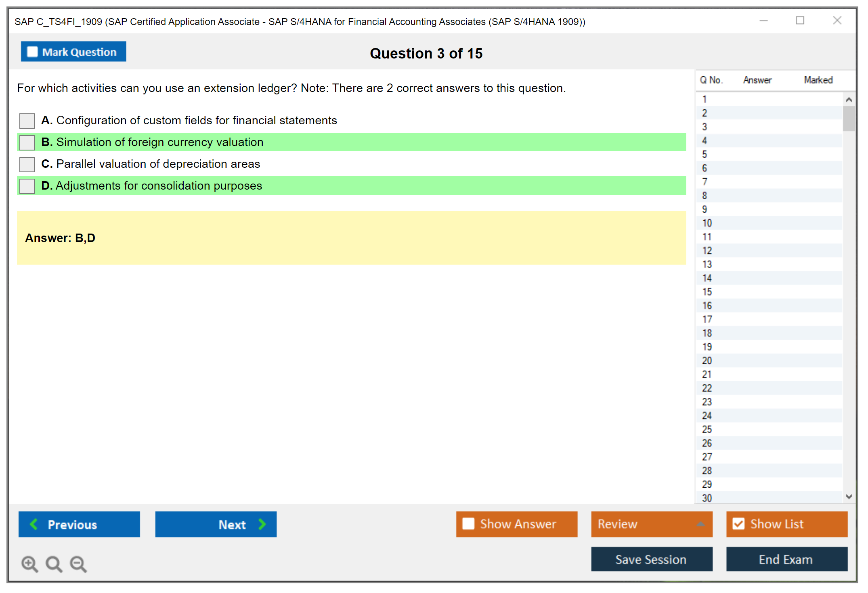Click the End Exam button

tap(786, 559)
